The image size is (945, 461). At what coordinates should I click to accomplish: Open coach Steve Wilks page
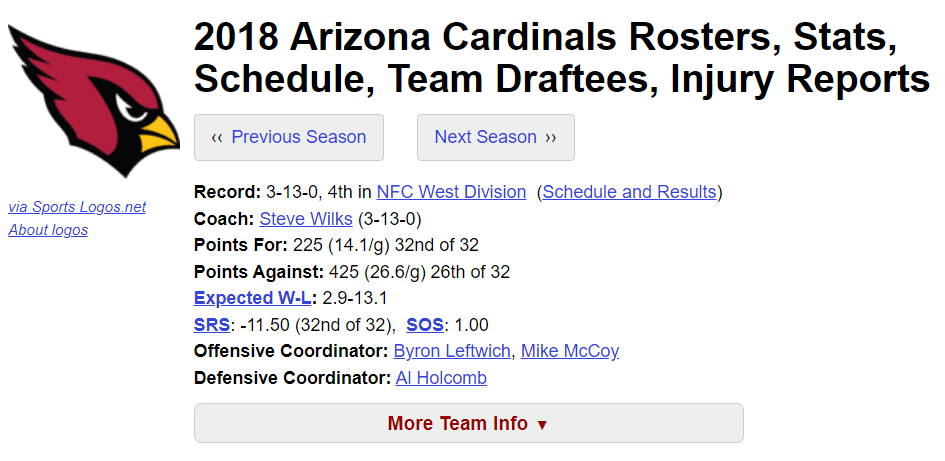[x=306, y=219]
